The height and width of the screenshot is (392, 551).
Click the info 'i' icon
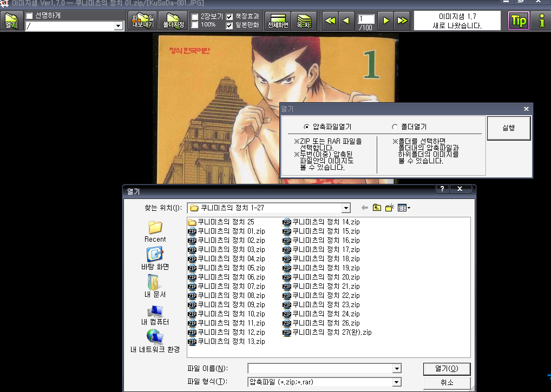point(541,21)
